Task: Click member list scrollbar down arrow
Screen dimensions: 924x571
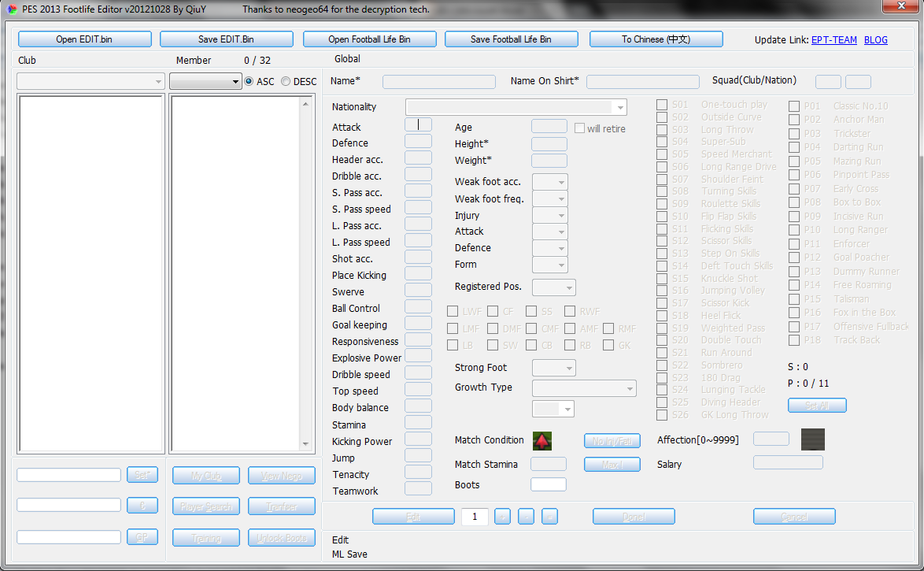Action: (x=305, y=444)
